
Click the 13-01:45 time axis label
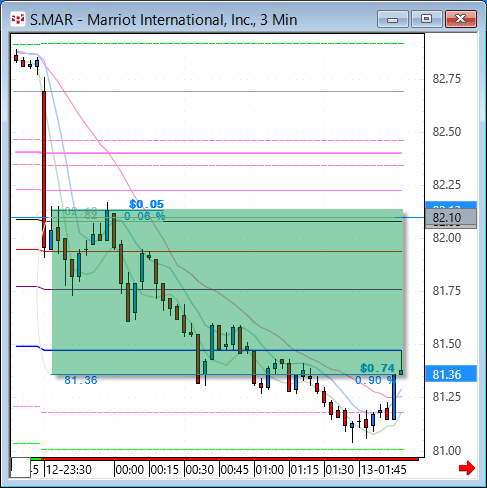pyautogui.click(x=384, y=470)
